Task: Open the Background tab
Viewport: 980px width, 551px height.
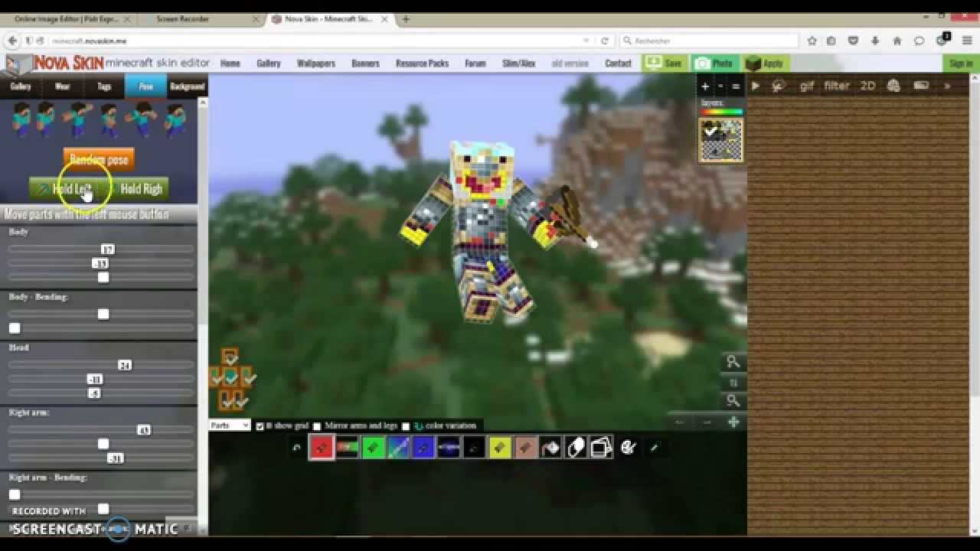Action: (188, 86)
